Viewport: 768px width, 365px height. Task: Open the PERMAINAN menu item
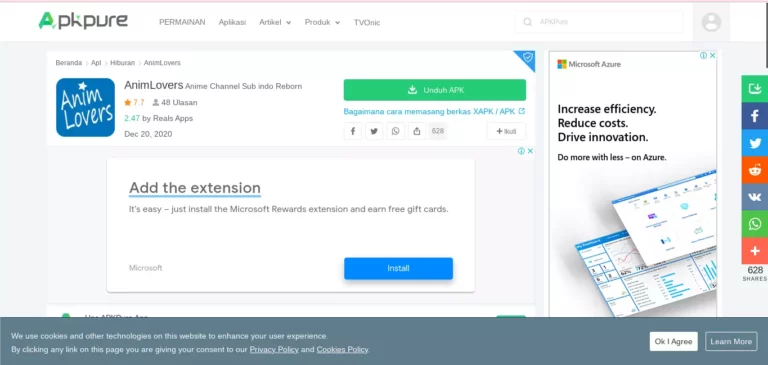click(182, 22)
